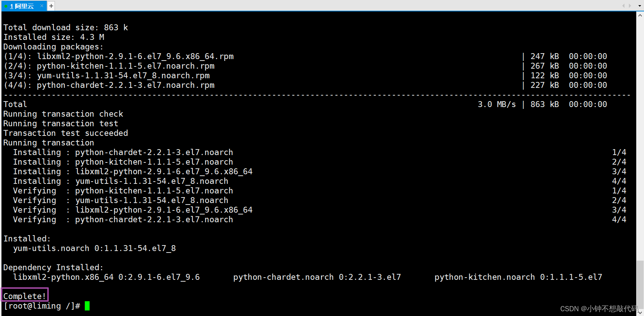The image size is (644, 316).
Task: Click the '863 kB' total size value
Action: [545, 104]
